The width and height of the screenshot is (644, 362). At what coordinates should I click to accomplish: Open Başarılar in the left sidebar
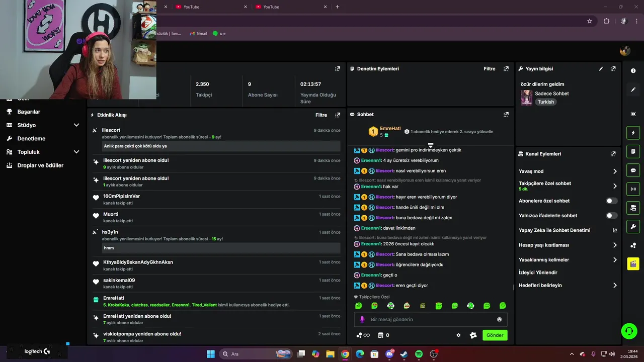pos(29,112)
